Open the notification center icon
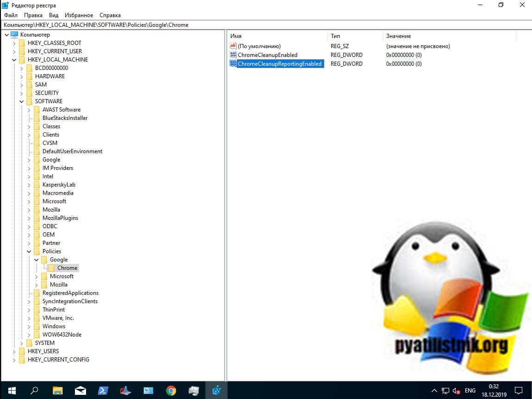 (x=519, y=390)
